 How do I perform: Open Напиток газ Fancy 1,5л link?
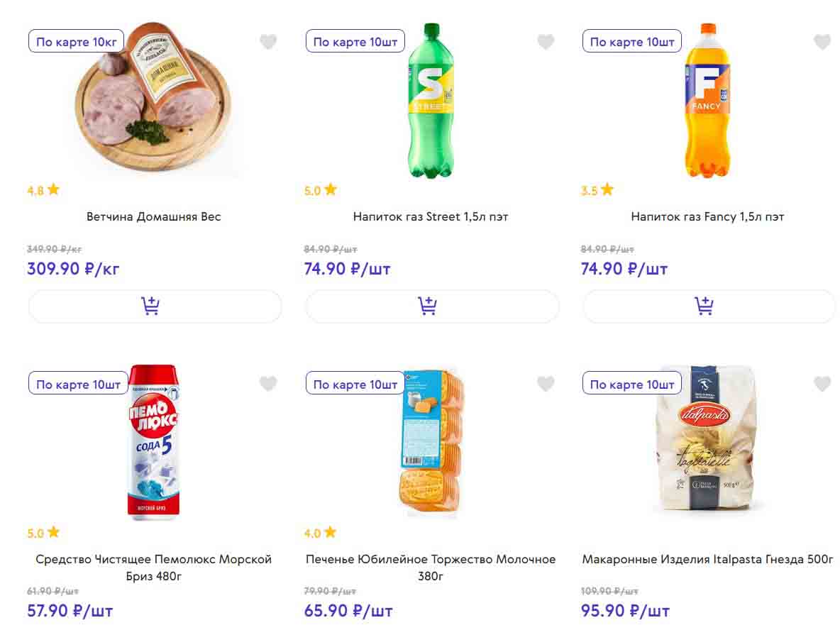click(707, 216)
